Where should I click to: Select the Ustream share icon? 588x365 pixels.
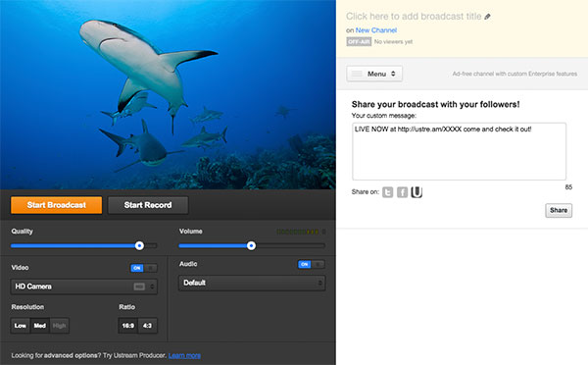(416, 192)
